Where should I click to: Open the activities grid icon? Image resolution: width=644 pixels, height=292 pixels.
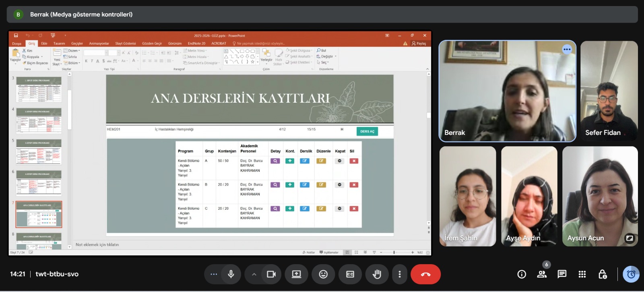tap(582, 274)
